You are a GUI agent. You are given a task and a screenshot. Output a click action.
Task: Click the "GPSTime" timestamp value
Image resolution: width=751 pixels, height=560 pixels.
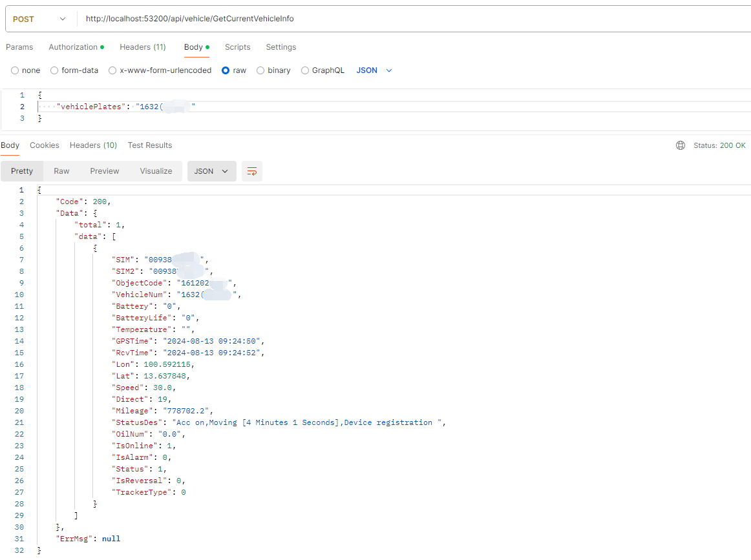pos(211,341)
